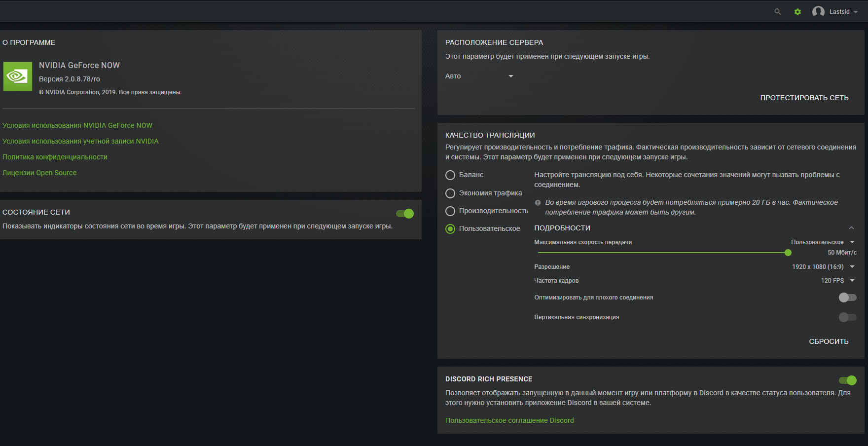Open settings with the green gear icon
Screen dimensions: 868x446
[797, 12]
